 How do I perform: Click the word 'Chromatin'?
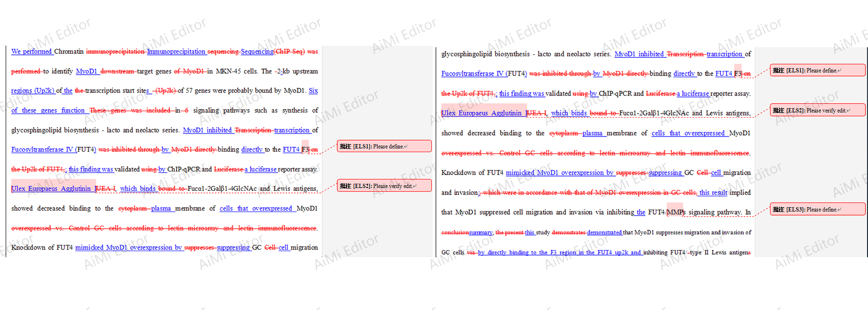coord(69,51)
